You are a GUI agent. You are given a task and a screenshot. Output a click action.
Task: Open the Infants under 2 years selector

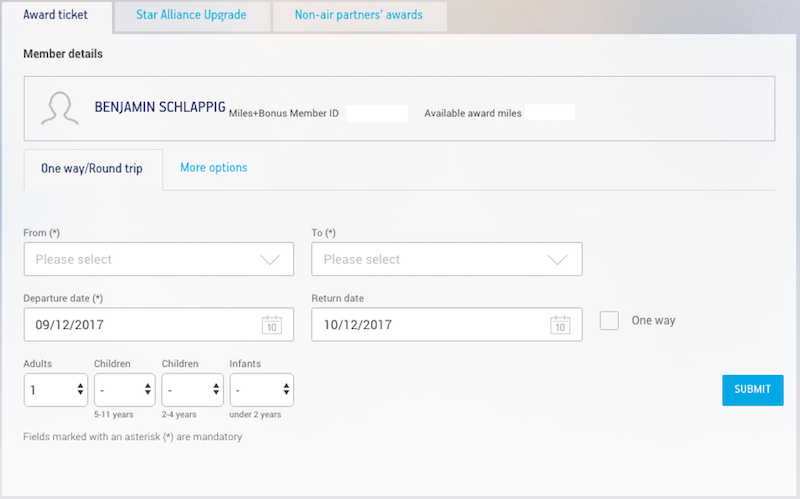point(262,390)
